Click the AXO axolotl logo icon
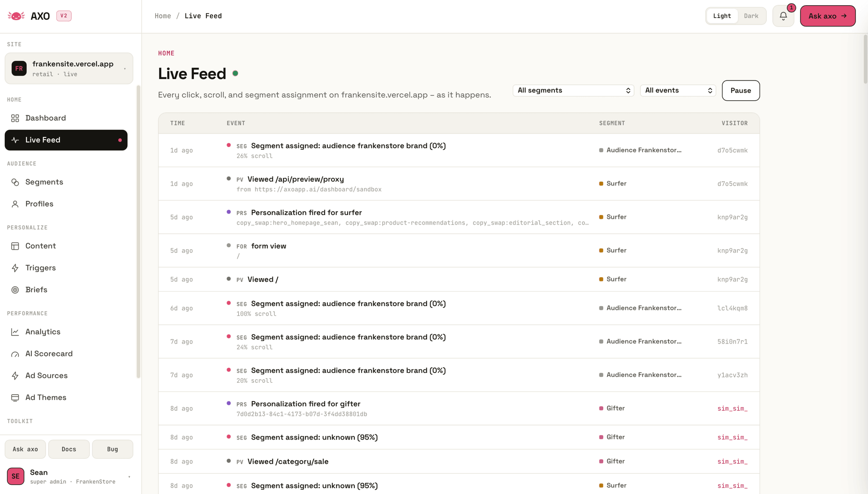The image size is (868, 494). coord(16,16)
